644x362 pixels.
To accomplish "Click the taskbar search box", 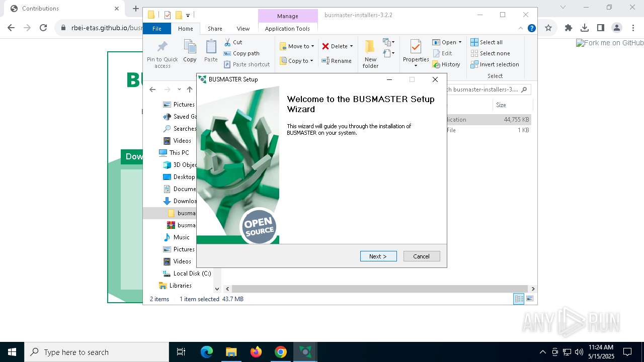I will pos(97,352).
